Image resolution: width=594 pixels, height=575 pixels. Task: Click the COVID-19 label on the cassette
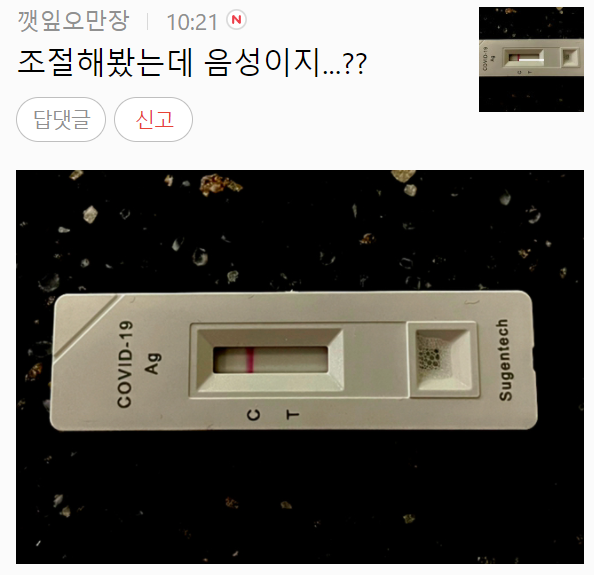125,364
